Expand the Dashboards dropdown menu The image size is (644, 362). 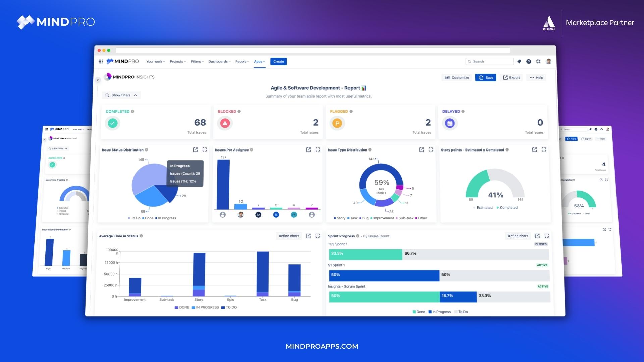(x=218, y=61)
